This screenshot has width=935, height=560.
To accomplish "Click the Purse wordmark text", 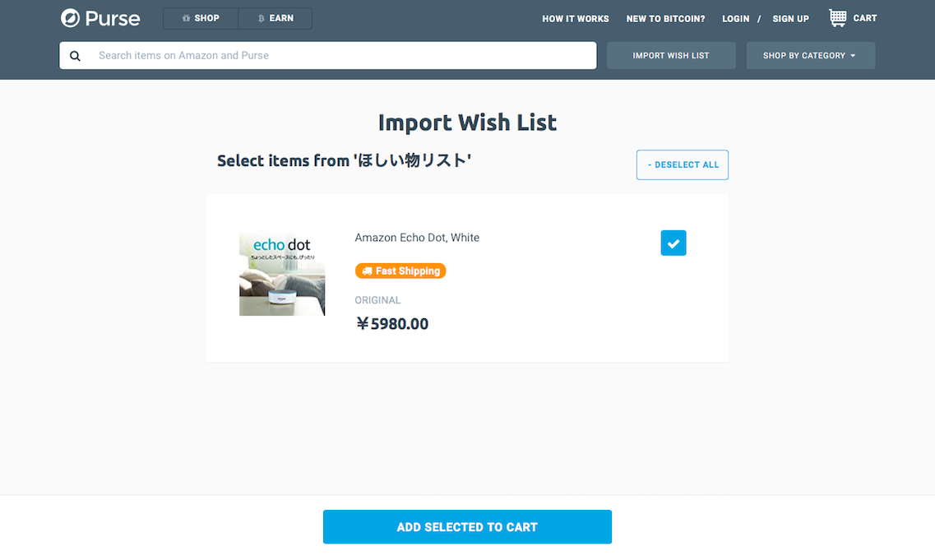I will pos(113,18).
